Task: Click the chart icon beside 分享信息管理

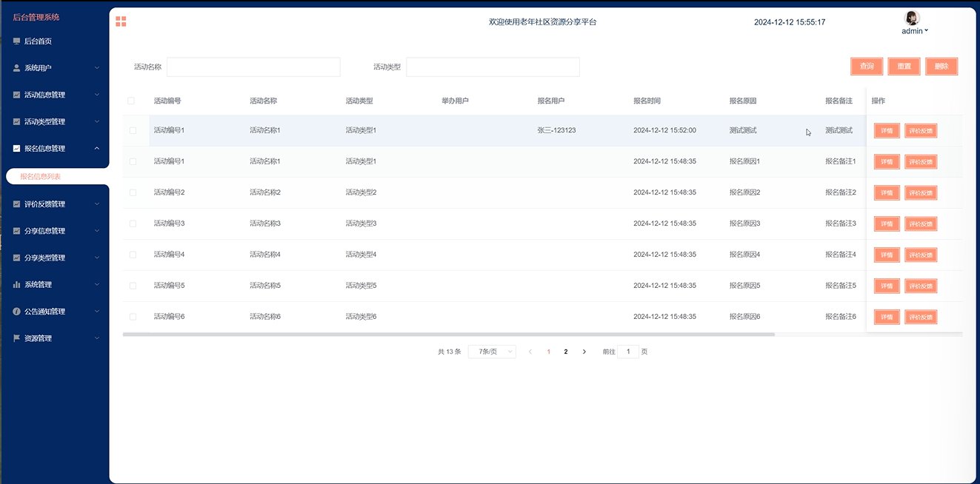Action: [x=16, y=231]
